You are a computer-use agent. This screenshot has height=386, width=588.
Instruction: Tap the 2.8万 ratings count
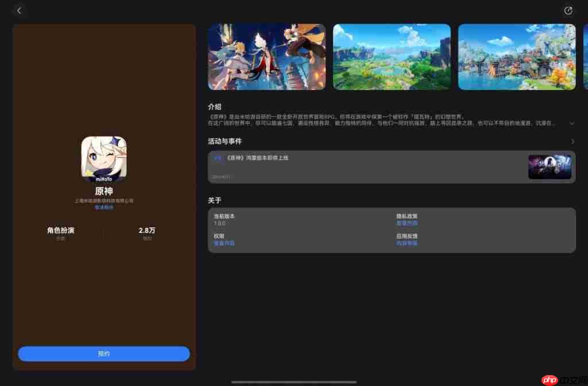[x=147, y=230]
